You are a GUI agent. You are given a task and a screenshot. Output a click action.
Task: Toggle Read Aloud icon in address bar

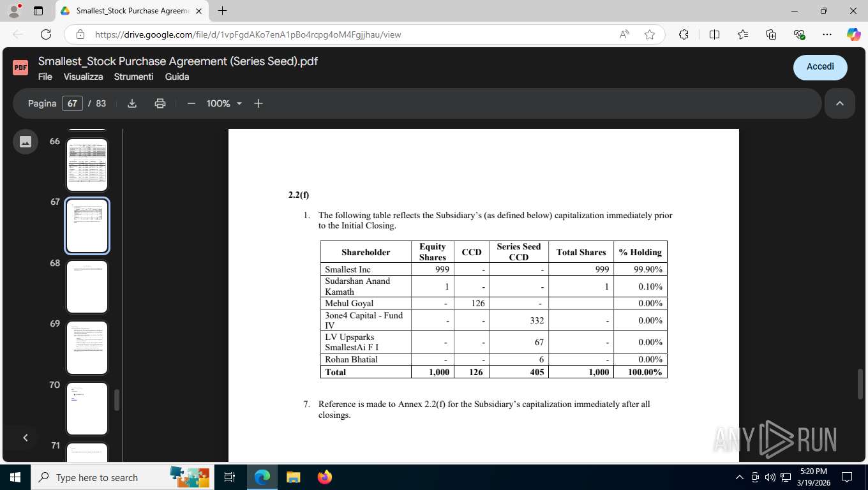pyautogui.click(x=624, y=34)
